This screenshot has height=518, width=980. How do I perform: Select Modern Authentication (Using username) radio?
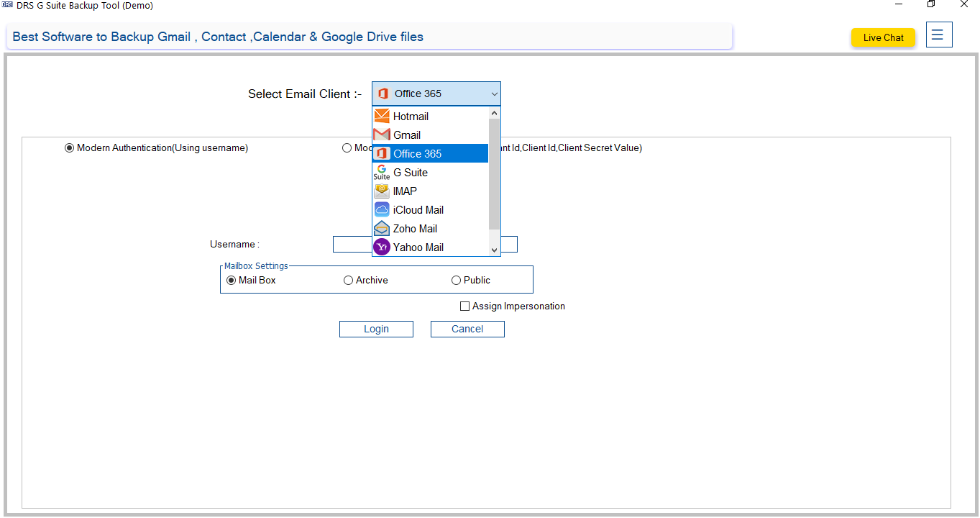70,148
